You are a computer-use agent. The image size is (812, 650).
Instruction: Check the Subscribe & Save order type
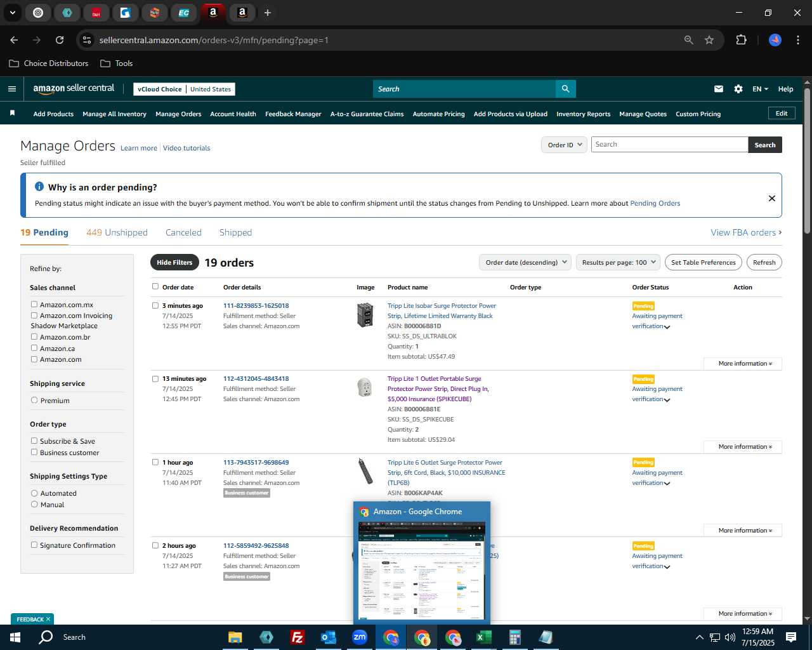pyautogui.click(x=34, y=441)
